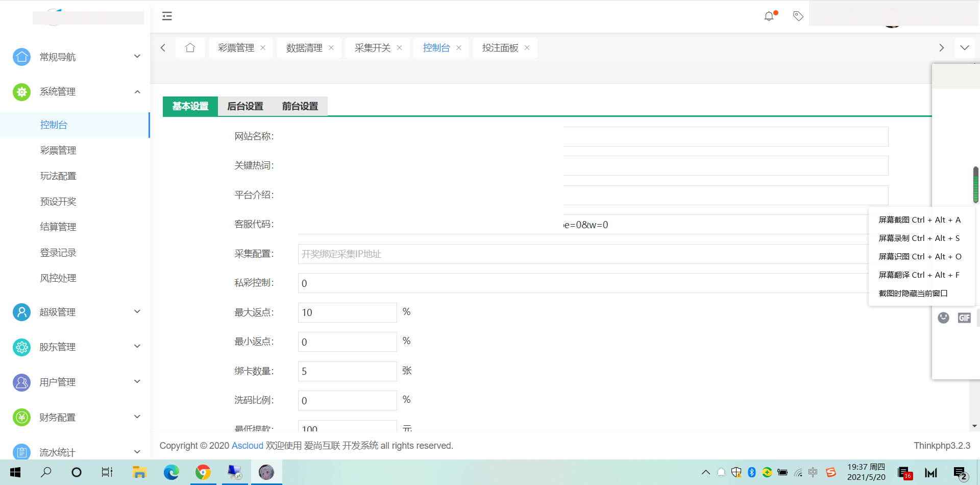Click the 最大返点 input field
This screenshot has height=485, width=980.
tap(347, 312)
